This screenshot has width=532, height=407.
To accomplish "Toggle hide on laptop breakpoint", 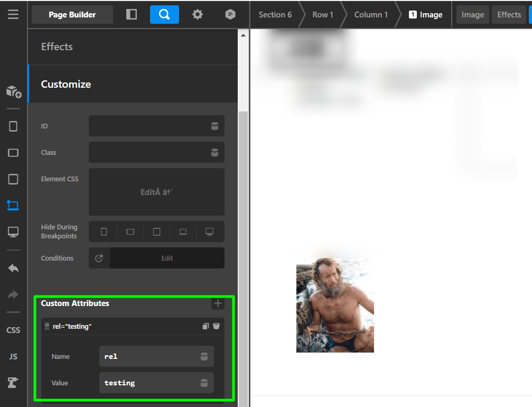I will click(183, 232).
